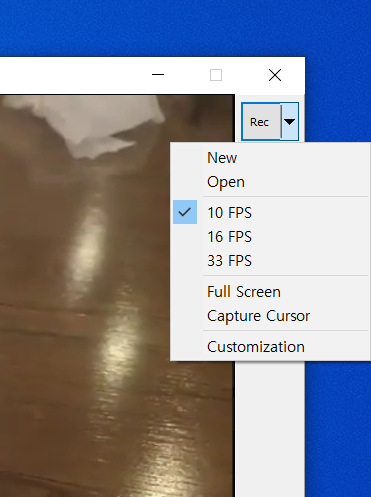Open the Customization menu entry
Screen dimensions: 371x497
[x=270, y=347]
